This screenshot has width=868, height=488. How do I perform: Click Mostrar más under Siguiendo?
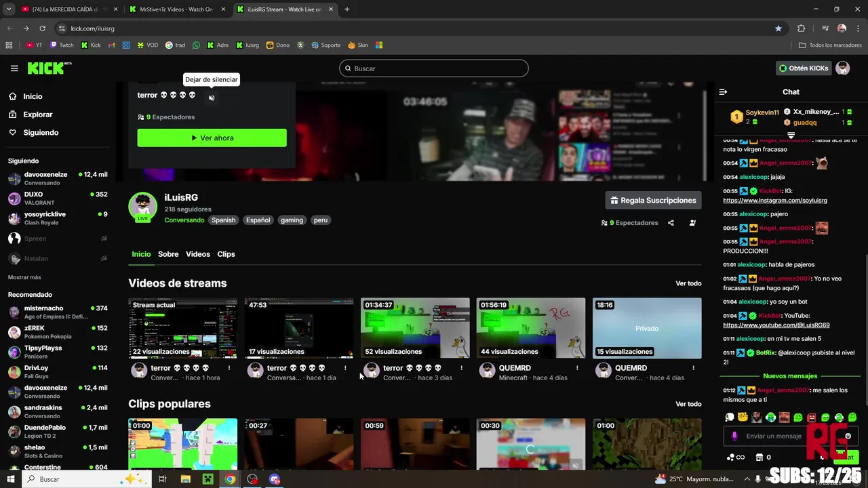tap(24, 277)
